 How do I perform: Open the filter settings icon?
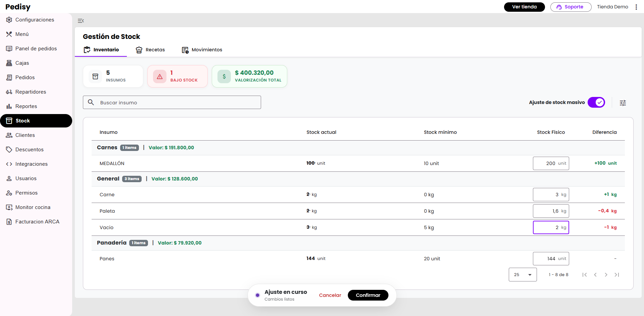(623, 103)
